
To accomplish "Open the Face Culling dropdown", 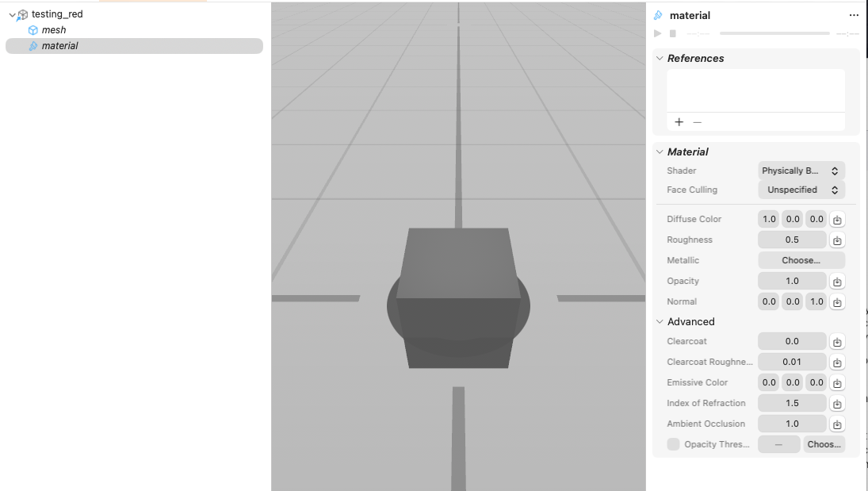I will point(801,190).
